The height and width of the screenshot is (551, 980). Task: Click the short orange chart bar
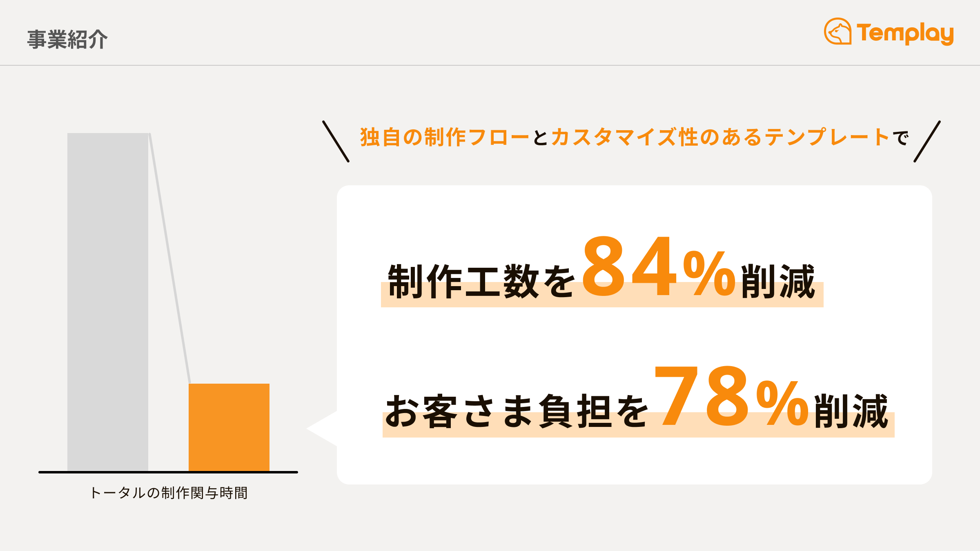[x=229, y=427]
